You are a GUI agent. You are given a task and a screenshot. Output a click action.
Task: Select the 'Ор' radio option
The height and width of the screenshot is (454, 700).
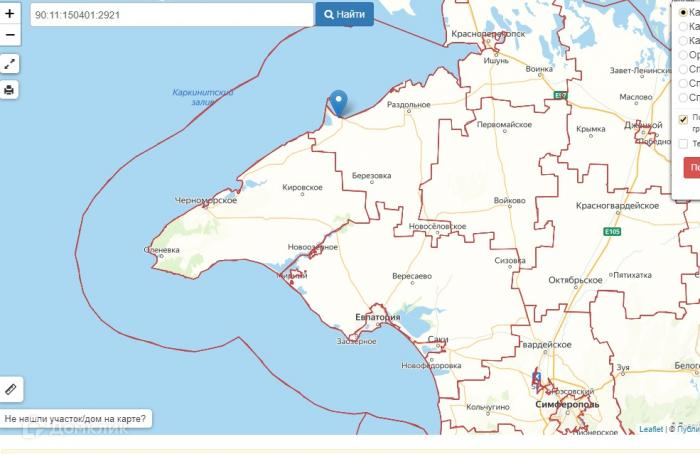(683, 55)
